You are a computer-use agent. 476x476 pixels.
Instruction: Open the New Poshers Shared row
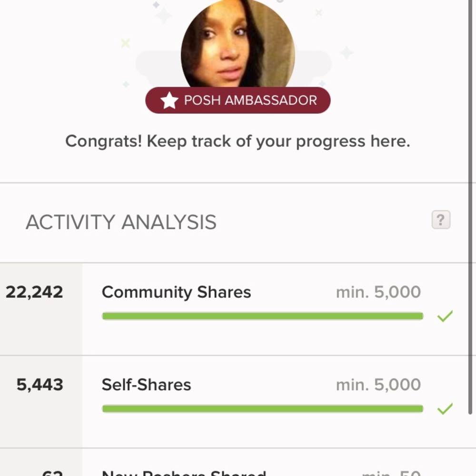238,462
